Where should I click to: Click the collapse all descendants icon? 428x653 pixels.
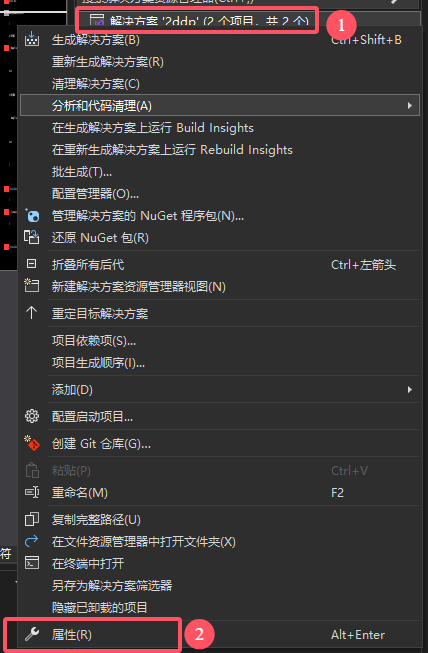coord(32,264)
